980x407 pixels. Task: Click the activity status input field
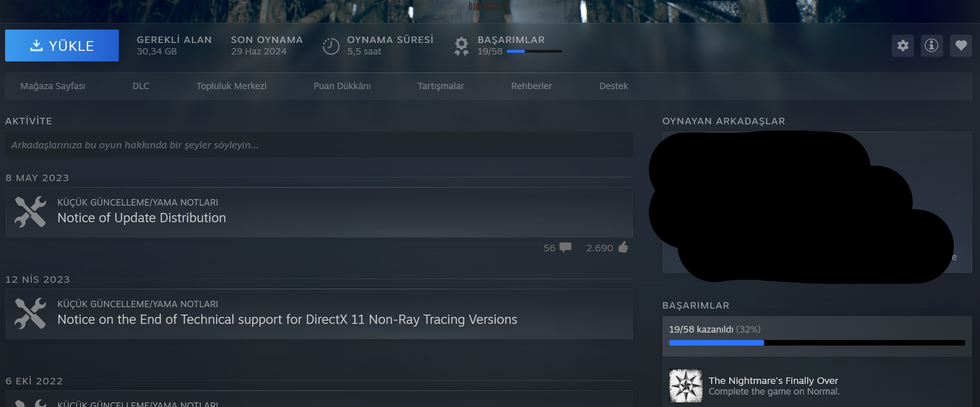pyautogui.click(x=319, y=145)
